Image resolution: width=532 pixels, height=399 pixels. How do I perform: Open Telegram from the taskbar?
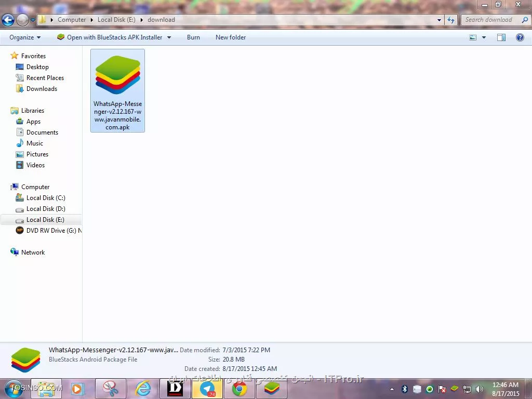(207, 389)
